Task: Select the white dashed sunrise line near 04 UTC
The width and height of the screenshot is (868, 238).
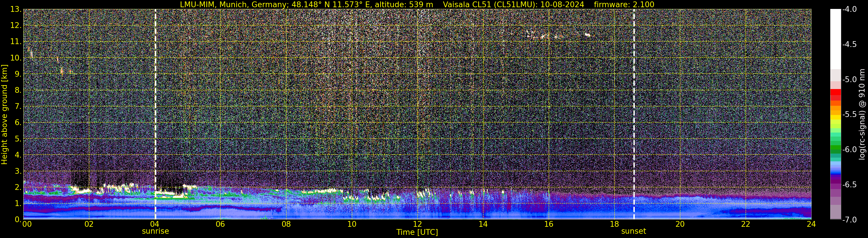Action: [x=155, y=114]
